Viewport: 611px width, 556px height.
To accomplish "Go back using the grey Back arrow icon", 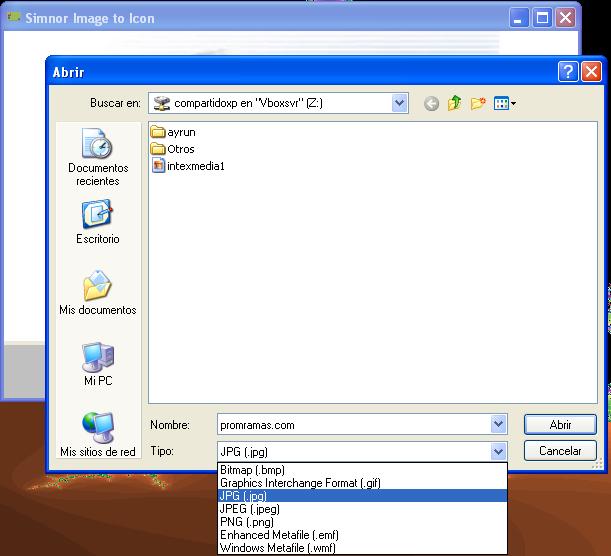I will [431, 104].
